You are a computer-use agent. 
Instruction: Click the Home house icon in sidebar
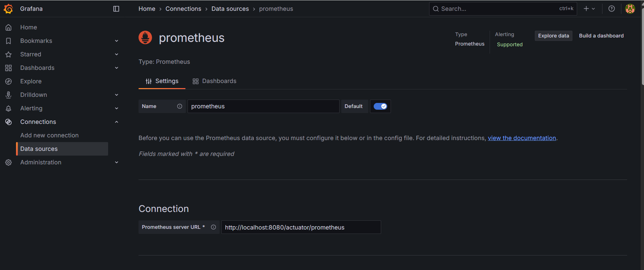tap(8, 27)
